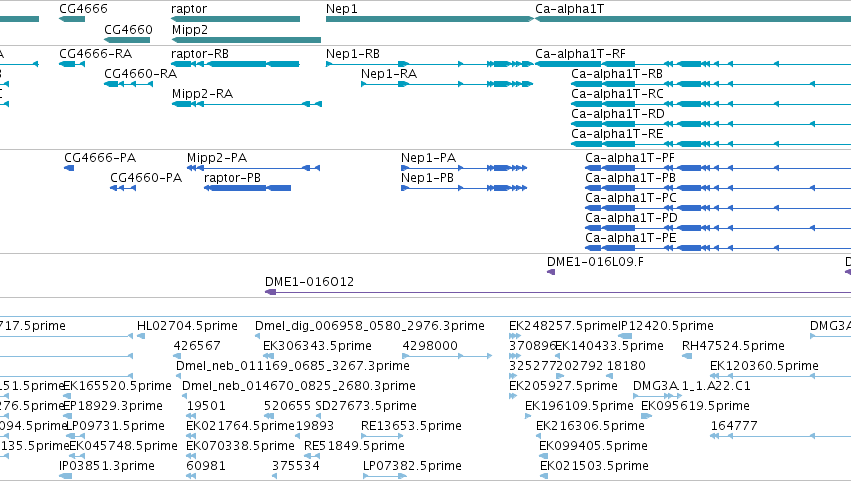The height and width of the screenshot is (481, 851).
Task: Click the CG4660-RA transcript label
Action: coord(141,73)
